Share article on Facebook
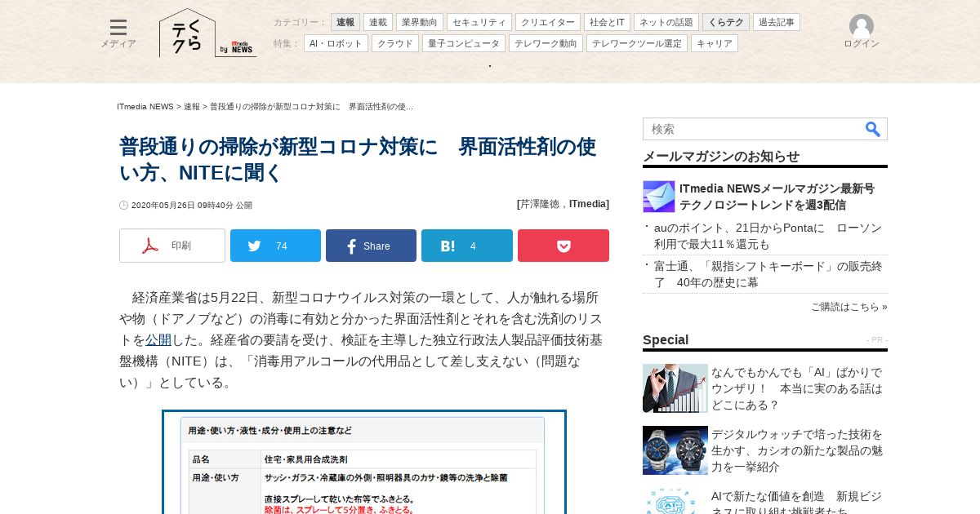The width and height of the screenshot is (980, 514). click(x=371, y=246)
